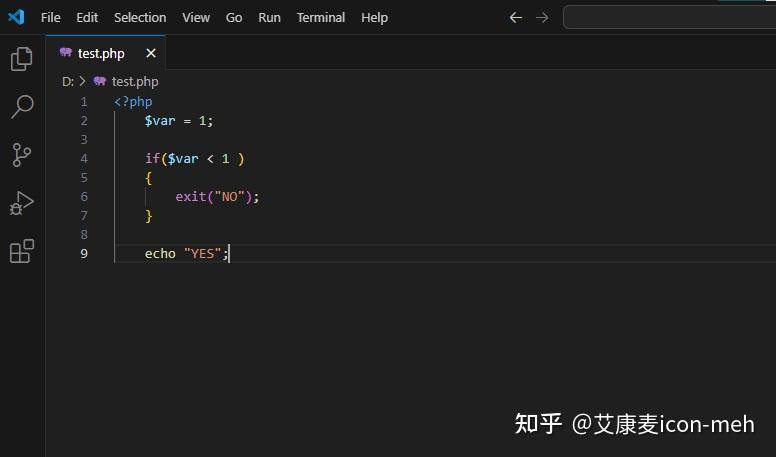Click the "NO" string literal
The width and height of the screenshot is (776, 457).
tap(229, 197)
